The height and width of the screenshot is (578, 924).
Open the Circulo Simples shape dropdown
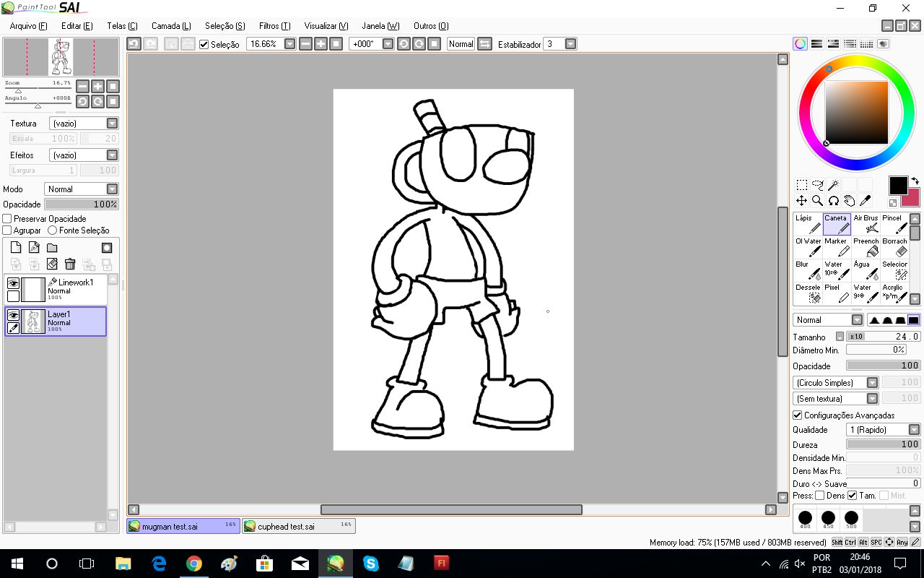point(872,383)
